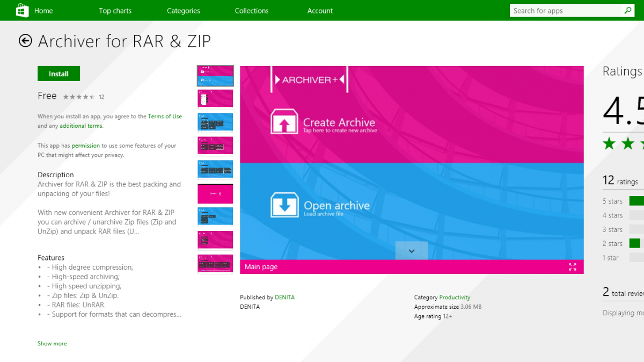644x362 pixels.
Task: Click the first green rating star
Action: 609,143
